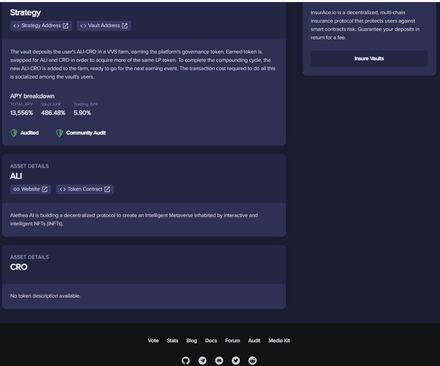
Task: Click the vault strategy description paragraph
Action: click(143, 64)
